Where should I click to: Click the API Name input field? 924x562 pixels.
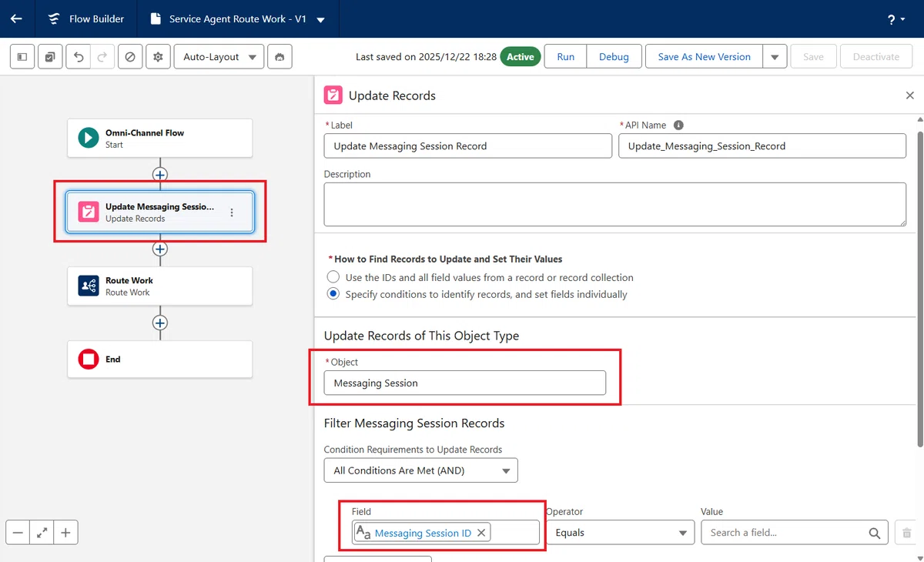pyautogui.click(x=762, y=146)
